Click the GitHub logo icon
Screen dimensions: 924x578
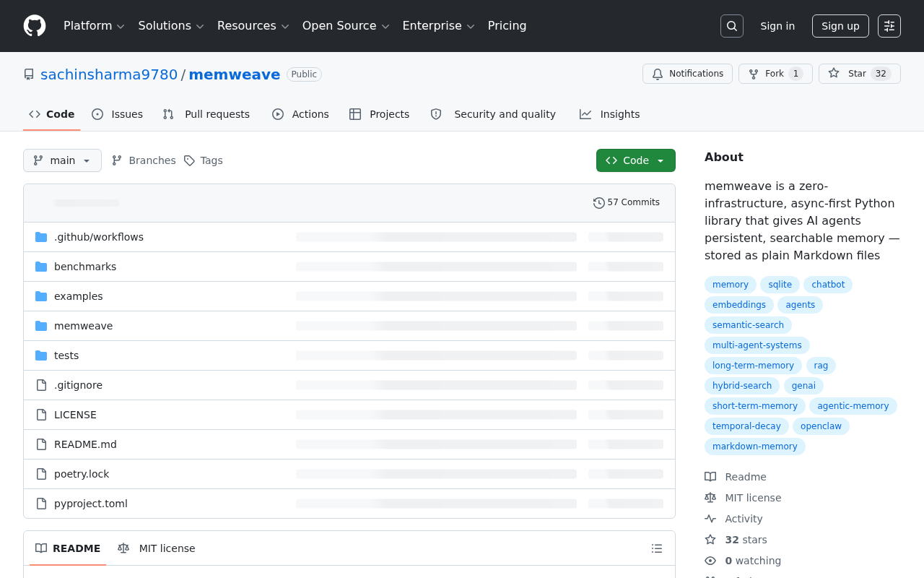point(35,26)
